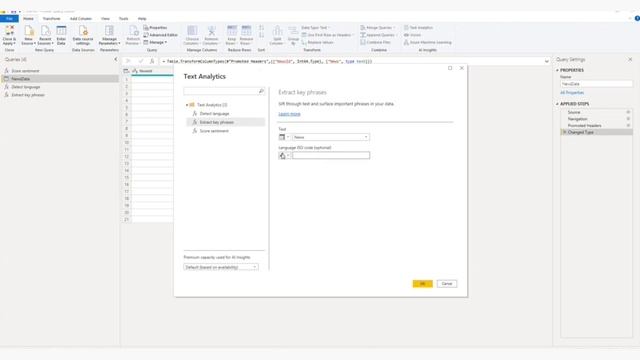The width and height of the screenshot is (640, 360).
Task: Click Combine Files in the ribbon
Action: (x=376, y=42)
